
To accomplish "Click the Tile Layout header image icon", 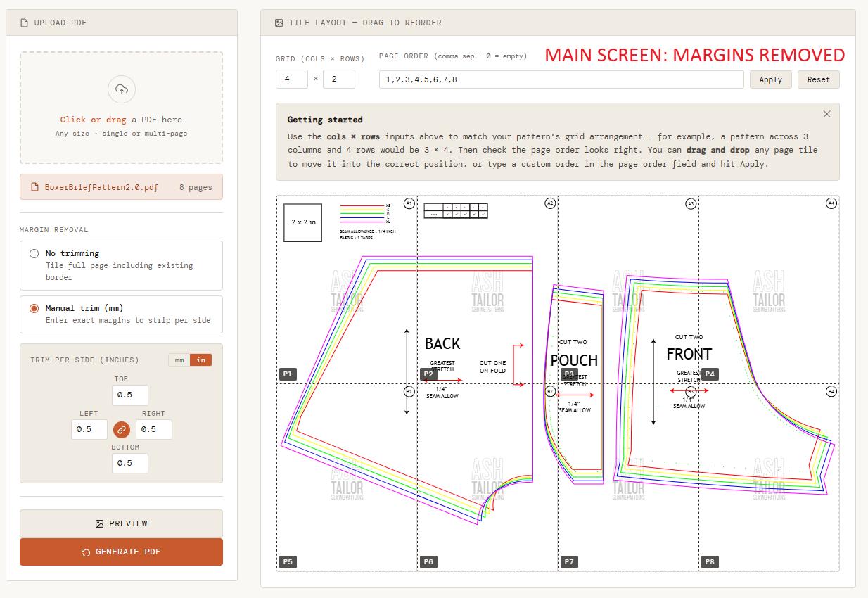I will [x=279, y=23].
